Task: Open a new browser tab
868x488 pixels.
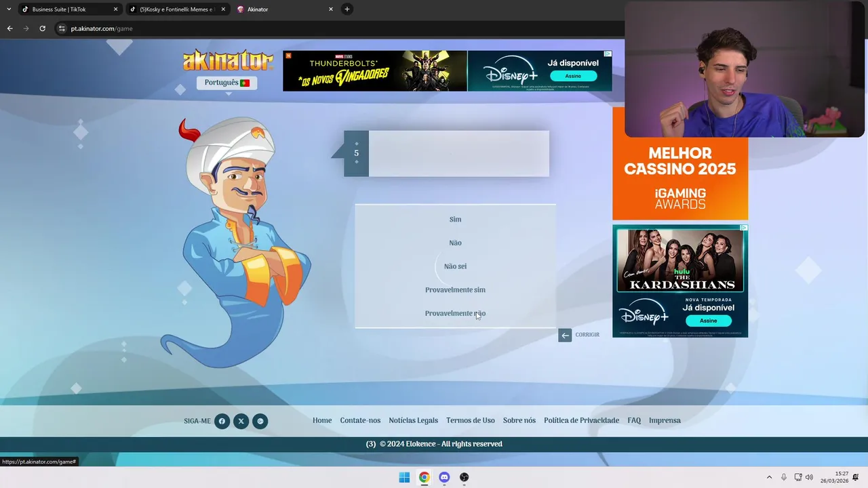Action: [x=347, y=9]
